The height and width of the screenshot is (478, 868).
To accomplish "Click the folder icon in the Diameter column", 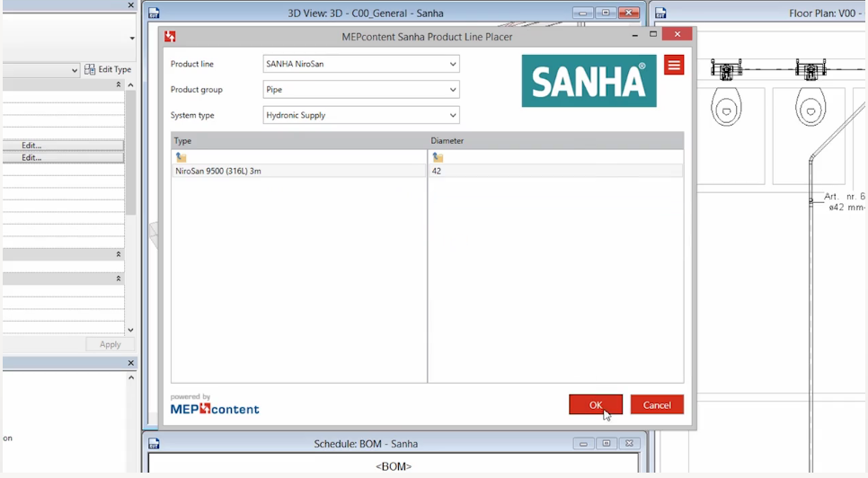I will tap(438, 157).
